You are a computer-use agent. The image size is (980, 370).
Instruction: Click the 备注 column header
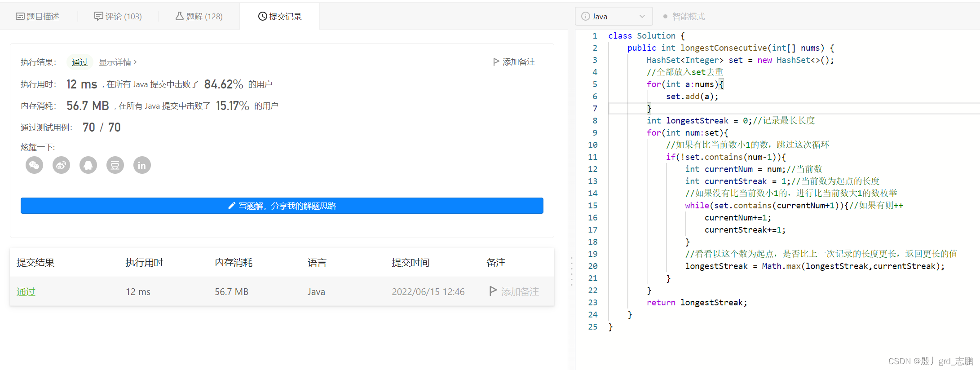tap(496, 263)
